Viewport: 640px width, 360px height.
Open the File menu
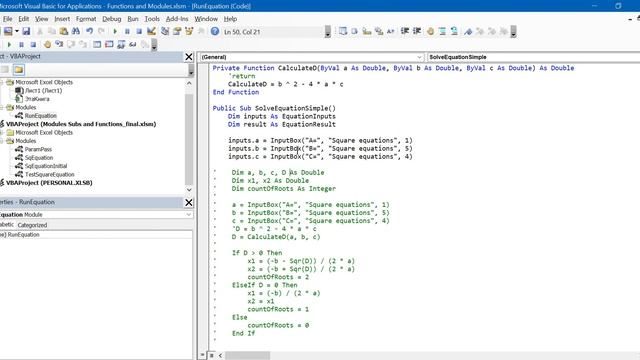(7, 19)
